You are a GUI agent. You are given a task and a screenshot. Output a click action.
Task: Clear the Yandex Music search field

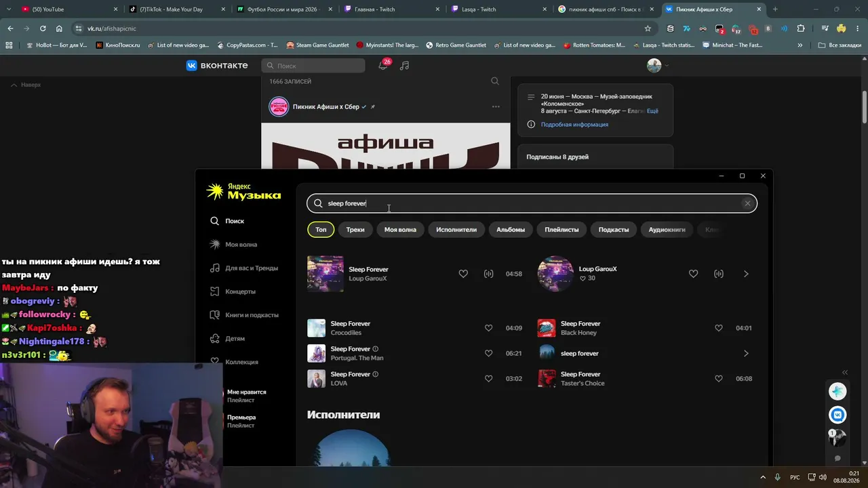pos(747,203)
